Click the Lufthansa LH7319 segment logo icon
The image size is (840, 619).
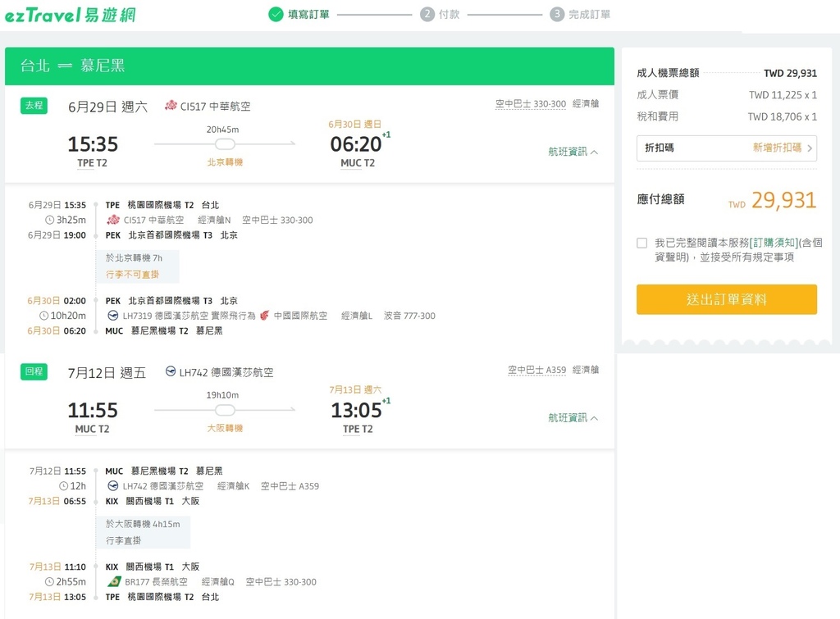click(113, 316)
